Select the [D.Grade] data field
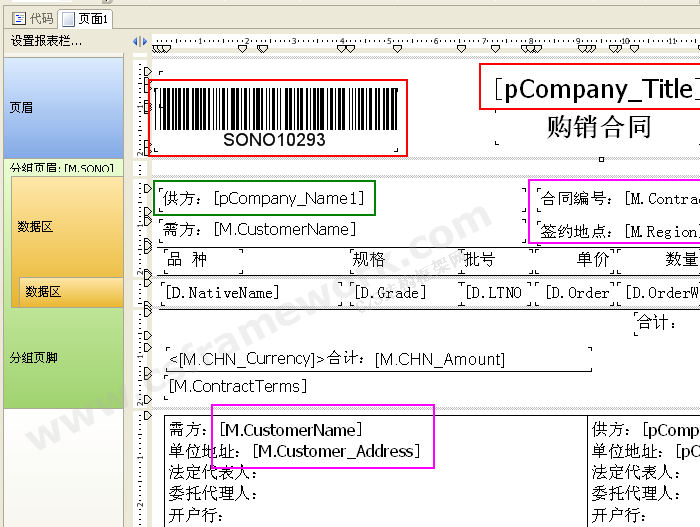Viewport: 700px width, 527px height. (391, 293)
